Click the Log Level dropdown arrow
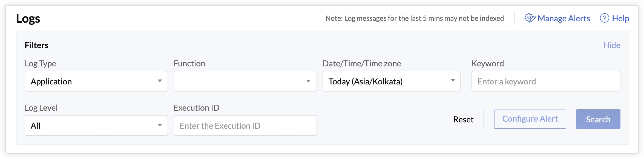This screenshot has width=644, height=159. tap(160, 125)
